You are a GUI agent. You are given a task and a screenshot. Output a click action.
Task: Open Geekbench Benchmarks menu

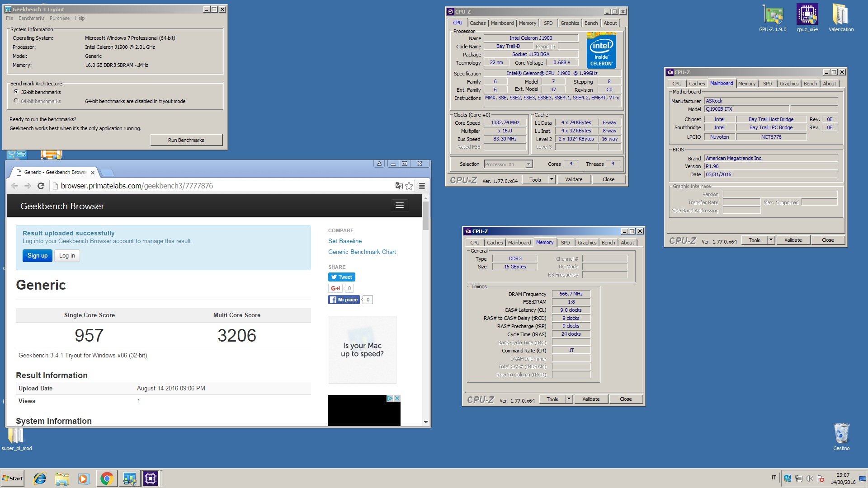31,18
